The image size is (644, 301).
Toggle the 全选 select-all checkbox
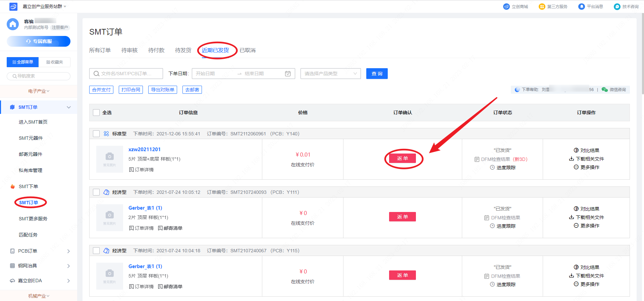click(96, 113)
